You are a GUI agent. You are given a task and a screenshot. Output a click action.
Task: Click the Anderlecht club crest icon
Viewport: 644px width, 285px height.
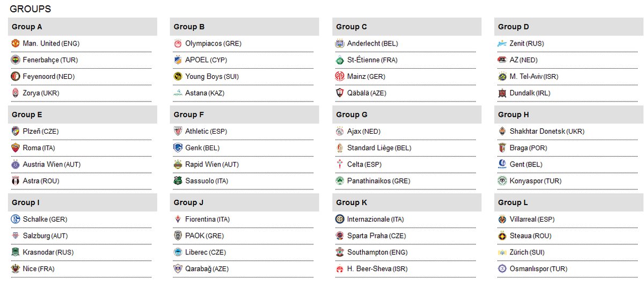coord(340,43)
